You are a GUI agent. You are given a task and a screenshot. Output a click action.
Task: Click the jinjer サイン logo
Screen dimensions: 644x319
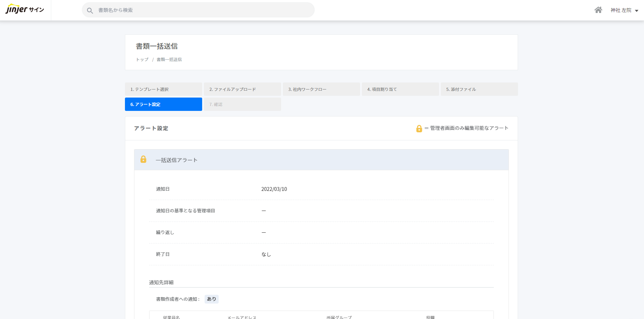tap(25, 10)
